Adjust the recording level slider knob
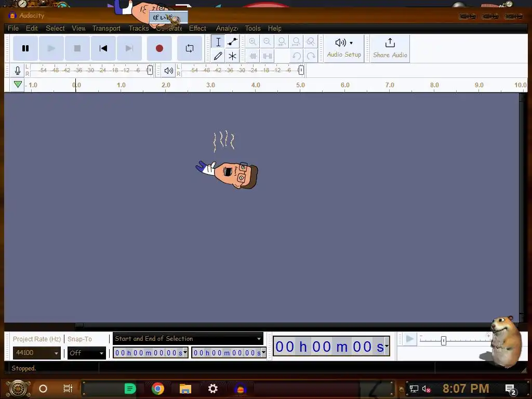 [x=150, y=70]
